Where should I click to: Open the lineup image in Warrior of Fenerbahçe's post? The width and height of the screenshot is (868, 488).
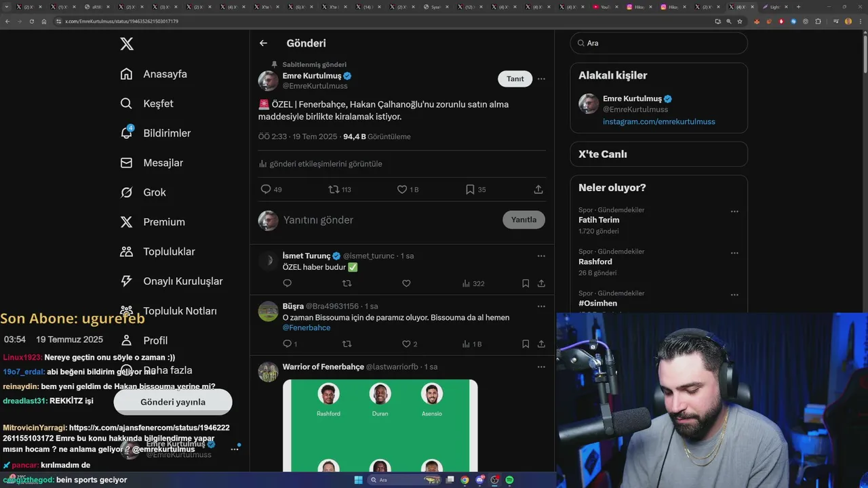click(x=380, y=426)
